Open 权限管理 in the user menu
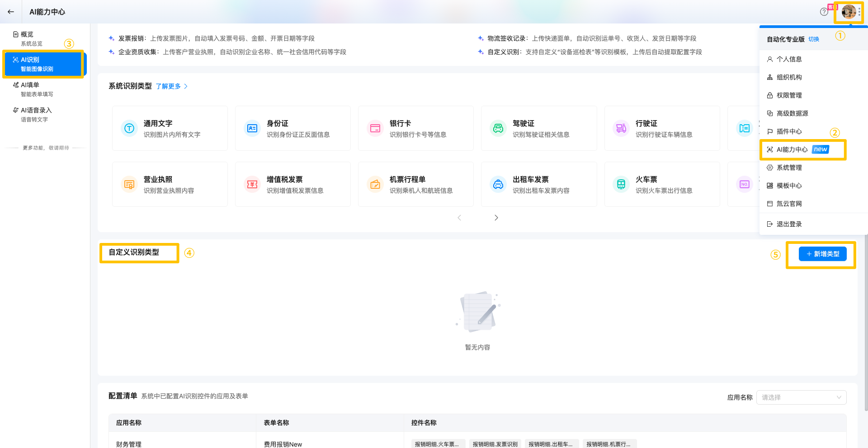Image resolution: width=868 pixels, height=448 pixels. [x=789, y=95]
